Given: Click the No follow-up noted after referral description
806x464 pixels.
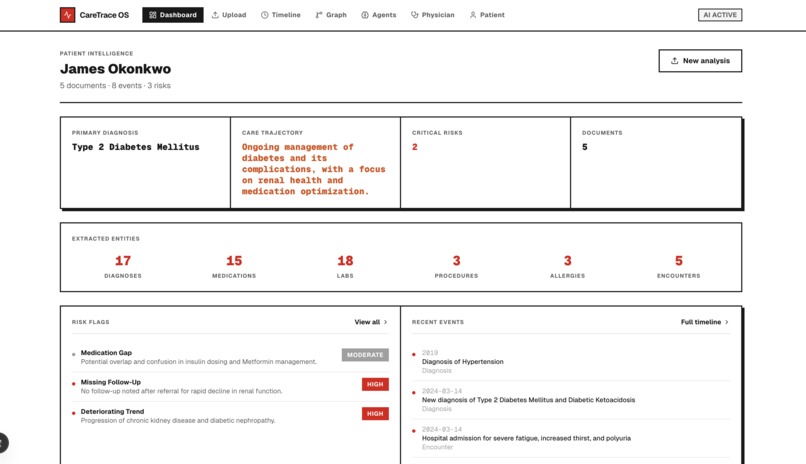Looking at the screenshot, I should 181,391.
